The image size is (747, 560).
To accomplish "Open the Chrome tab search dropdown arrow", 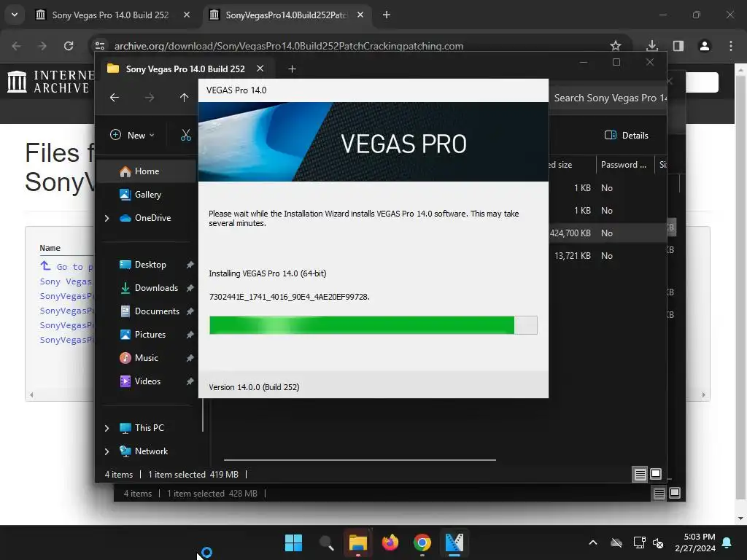I will [15, 15].
